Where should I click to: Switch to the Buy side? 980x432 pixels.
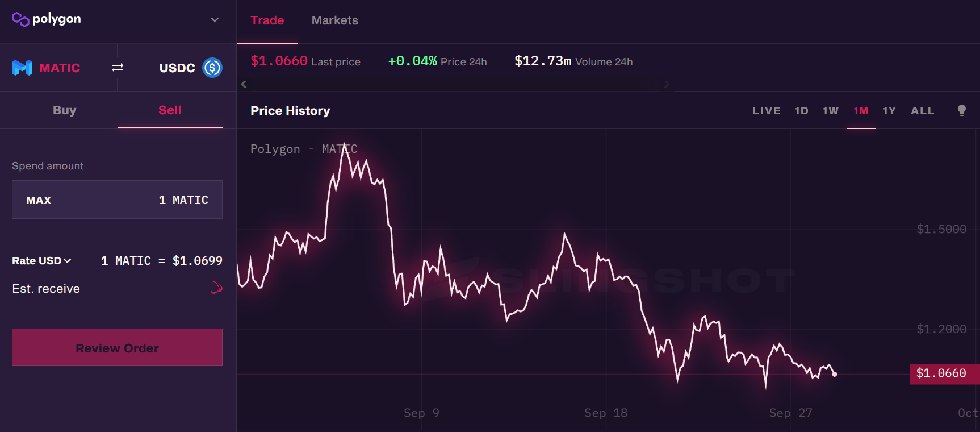64,110
